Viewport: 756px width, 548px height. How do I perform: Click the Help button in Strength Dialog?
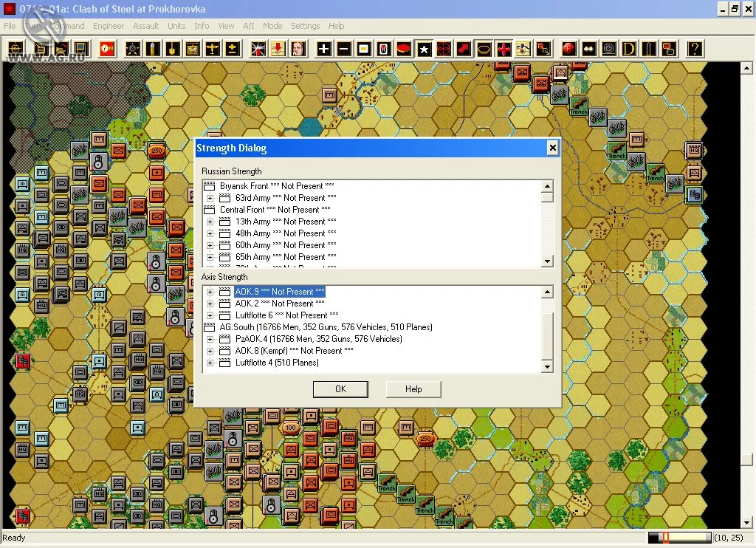(413, 389)
